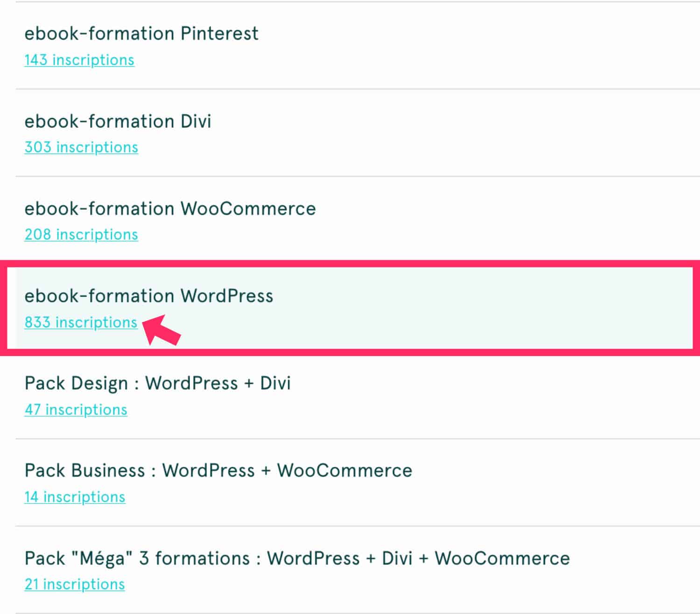Screen dimensions: 700x614
Task: Click the divider line below ebook-formation Divi
Action: 350,176
